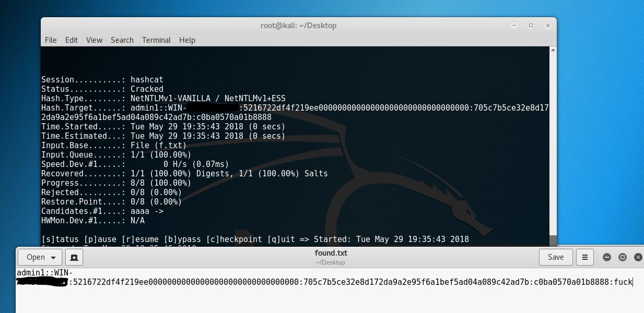Click the '[s]tatus [p]ause [r]esume' prompt line
This screenshot has height=313, width=644.
pyautogui.click(x=255, y=239)
